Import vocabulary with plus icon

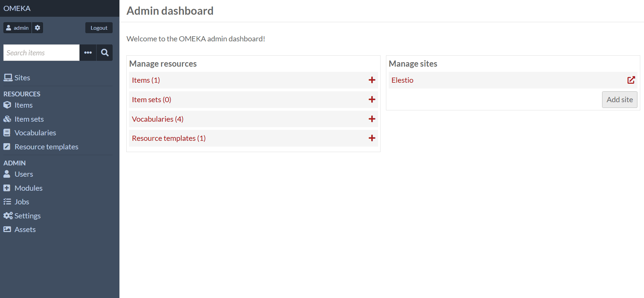[x=372, y=119]
